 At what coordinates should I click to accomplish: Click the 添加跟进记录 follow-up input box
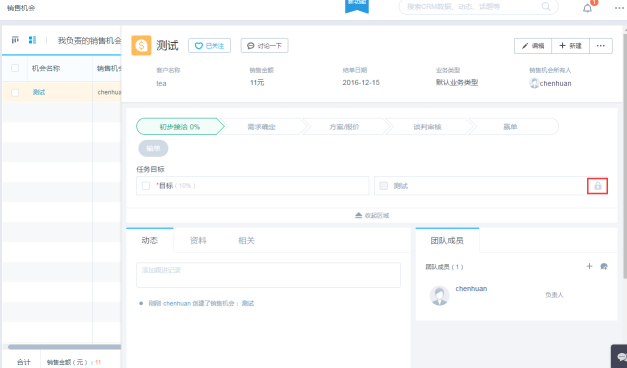click(x=268, y=275)
